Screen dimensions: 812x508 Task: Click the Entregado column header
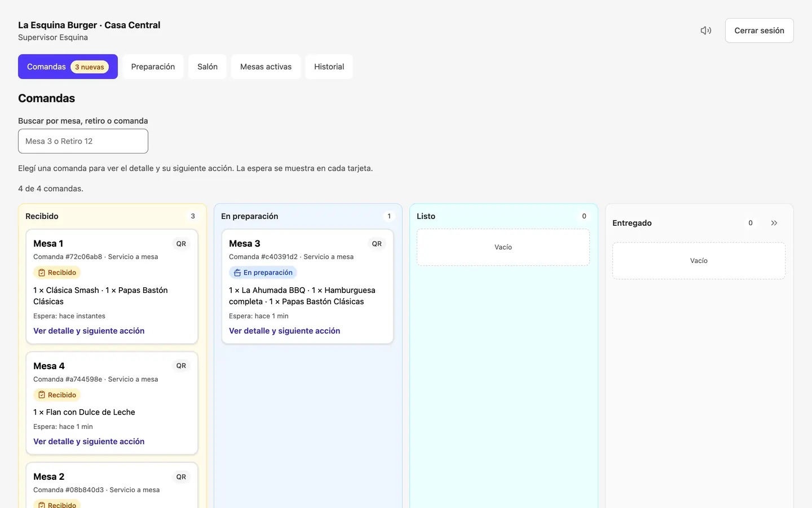point(632,223)
